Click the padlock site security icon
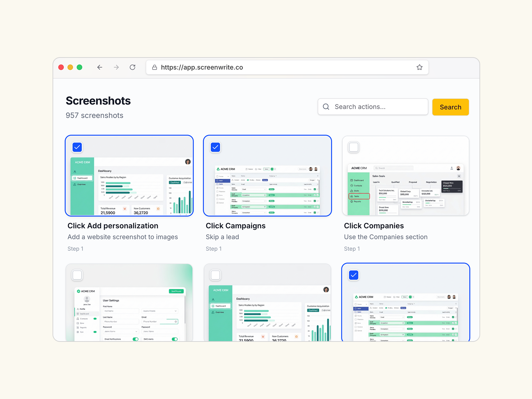532x399 pixels. [155, 67]
